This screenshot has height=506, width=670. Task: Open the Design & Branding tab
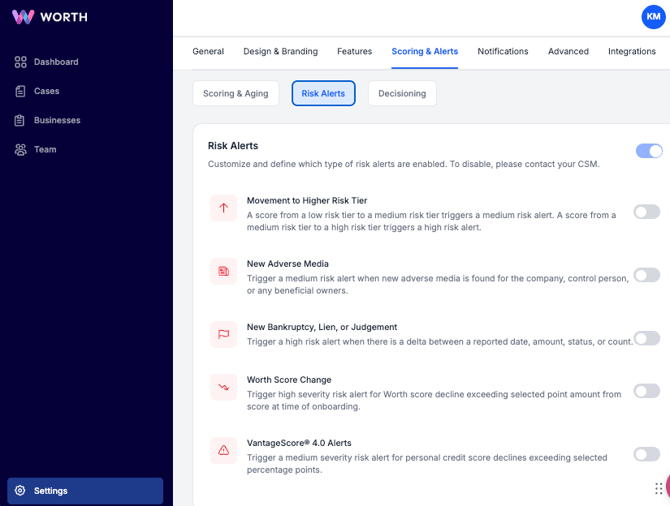280,51
